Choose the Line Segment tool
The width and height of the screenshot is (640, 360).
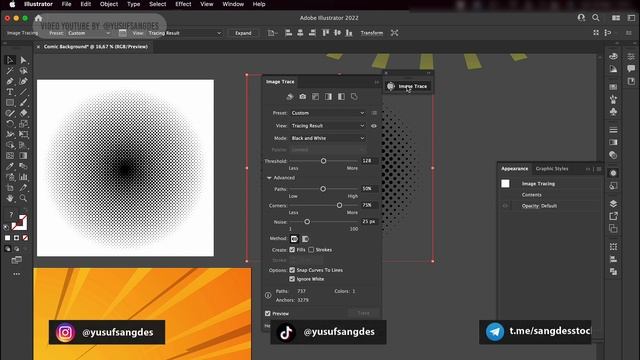coord(24,92)
